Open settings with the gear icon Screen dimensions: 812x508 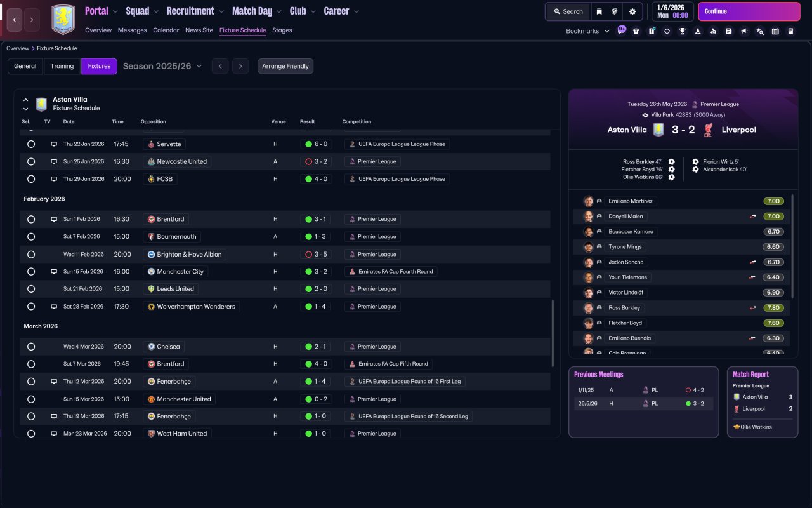pyautogui.click(x=632, y=11)
